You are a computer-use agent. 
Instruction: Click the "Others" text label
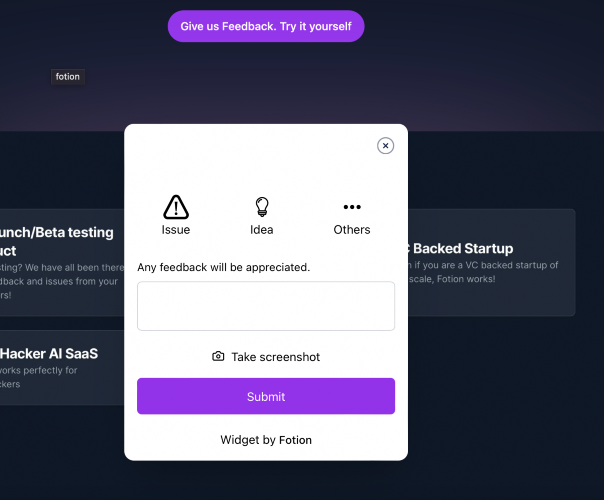(352, 230)
